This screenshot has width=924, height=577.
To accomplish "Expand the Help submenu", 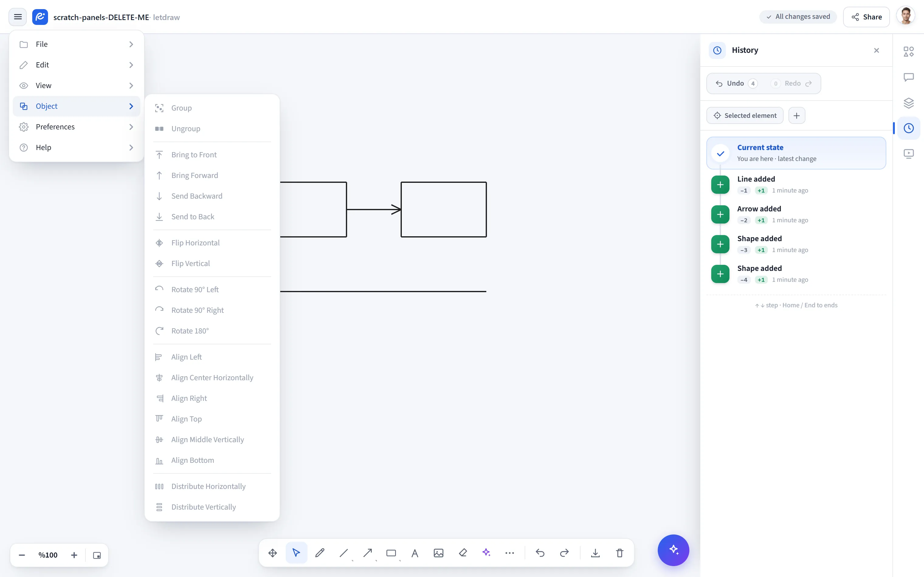I will pyautogui.click(x=76, y=147).
